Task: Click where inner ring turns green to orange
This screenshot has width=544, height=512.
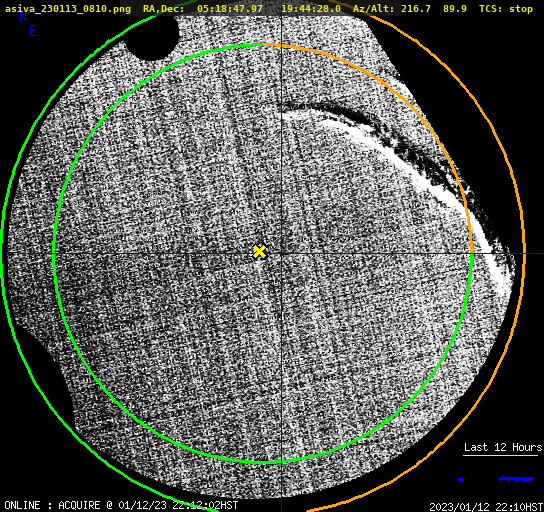Action: click(263, 44)
